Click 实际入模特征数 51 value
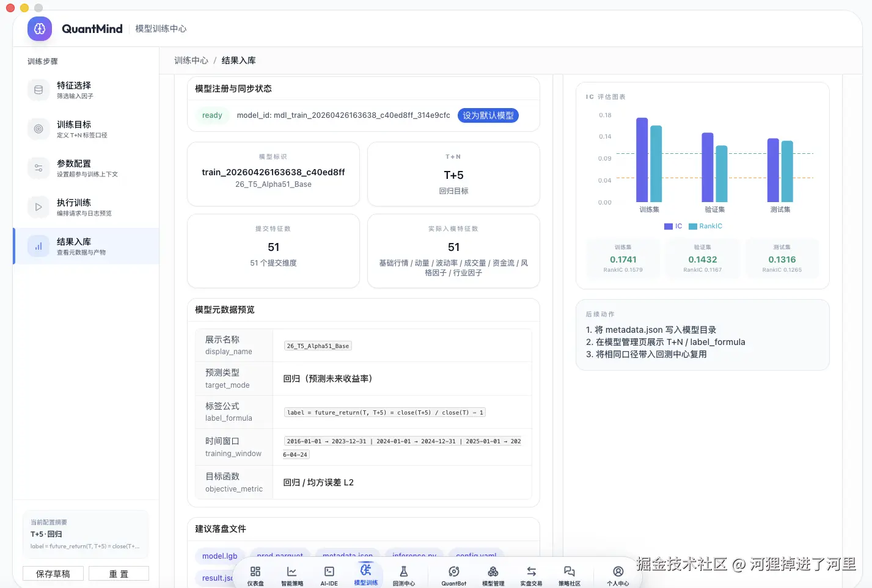This screenshot has width=872, height=588. coord(453,247)
